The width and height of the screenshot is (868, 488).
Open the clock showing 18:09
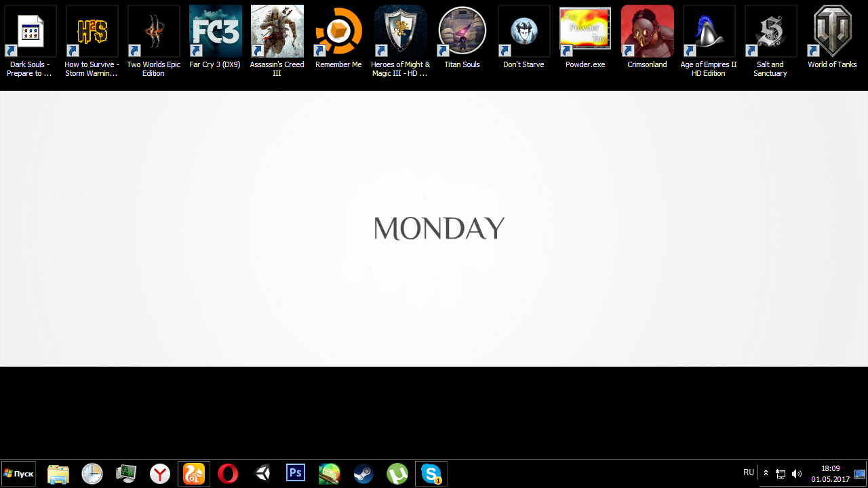click(830, 474)
